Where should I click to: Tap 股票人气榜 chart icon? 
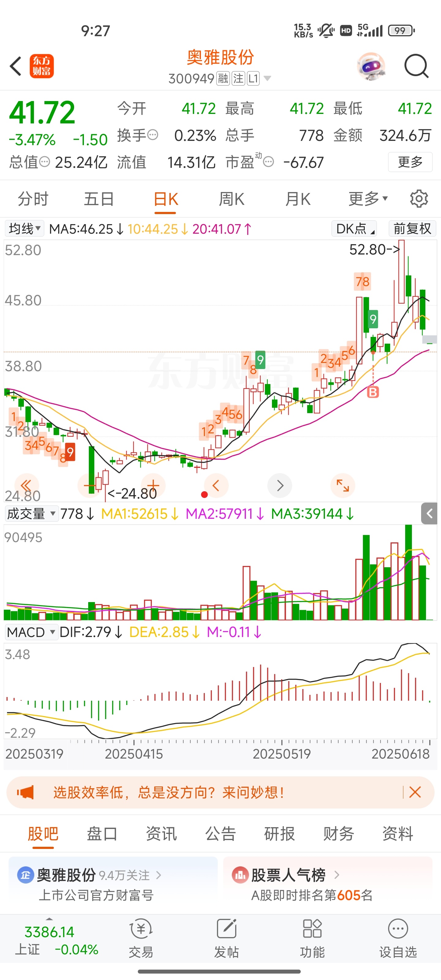[x=240, y=875]
